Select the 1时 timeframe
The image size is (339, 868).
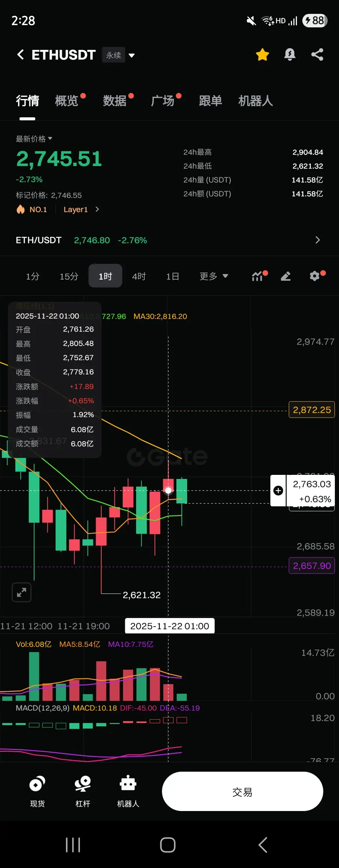point(105,276)
